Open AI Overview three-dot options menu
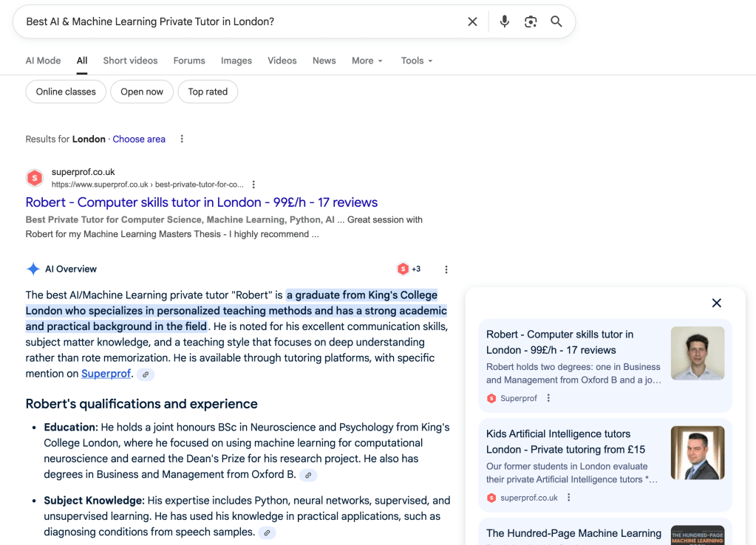This screenshot has width=756, height=545. 446,270
